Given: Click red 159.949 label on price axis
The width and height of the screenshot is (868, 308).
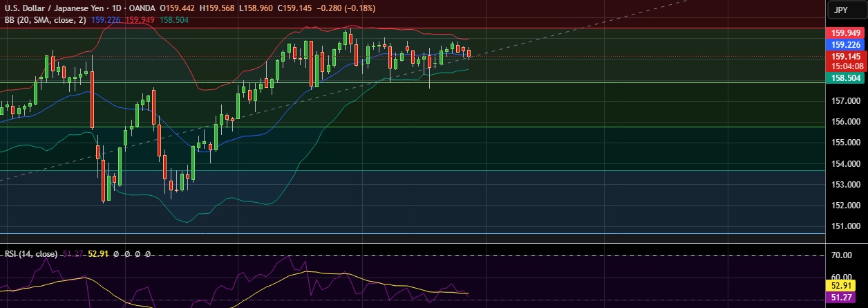Looking at the screenshot, I should [x=846, y=33].
